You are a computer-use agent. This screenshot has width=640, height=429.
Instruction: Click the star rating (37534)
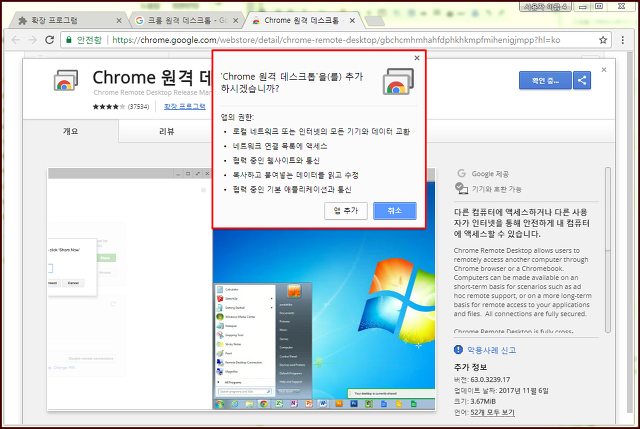[x=120, y=107]
